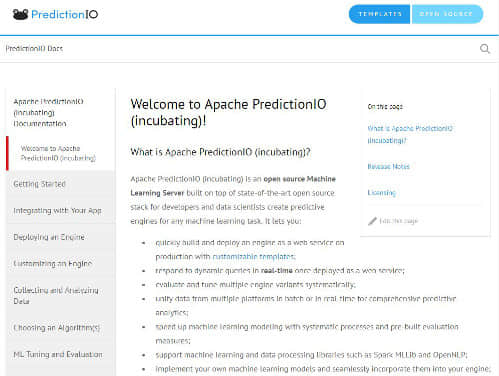Jump to What is Apache PredictionIO link
This screenshot has height=376, width=499.
pyautogui.click(x=410, y=134)
